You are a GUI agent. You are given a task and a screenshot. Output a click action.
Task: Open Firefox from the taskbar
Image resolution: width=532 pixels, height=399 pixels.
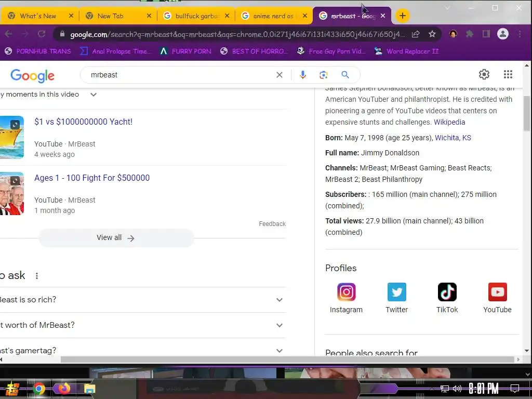[x=64, y=389]
